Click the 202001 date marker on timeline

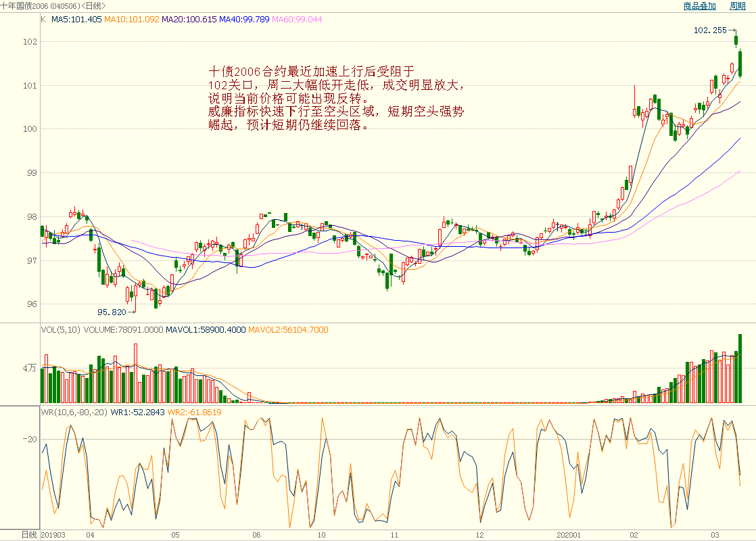coord(569,535)
